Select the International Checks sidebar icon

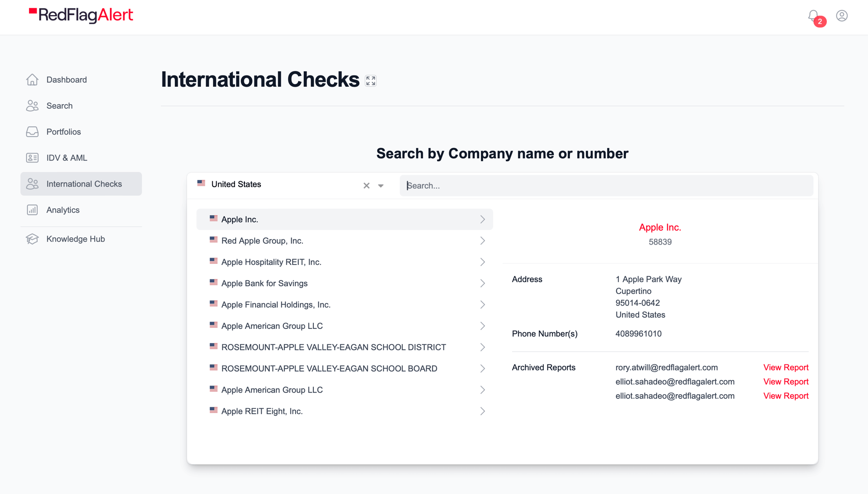tap(33, 183)
